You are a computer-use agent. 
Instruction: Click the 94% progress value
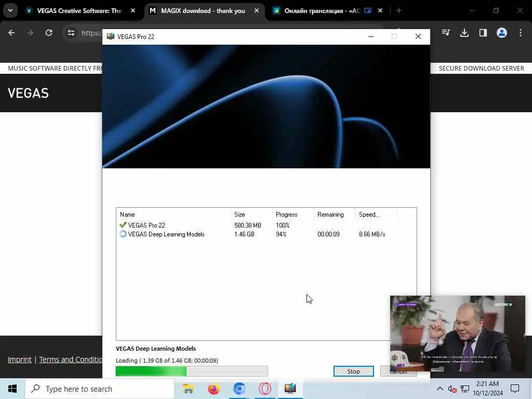coord(281,234)
